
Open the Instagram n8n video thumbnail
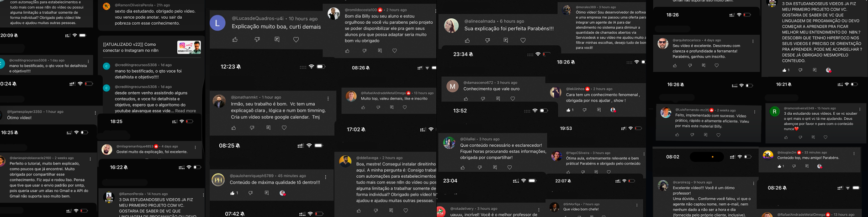(189, 48)
